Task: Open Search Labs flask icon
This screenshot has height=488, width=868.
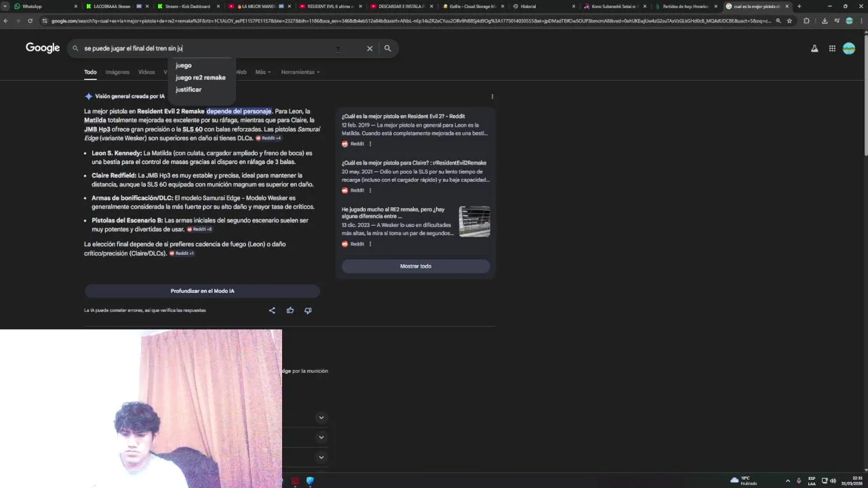Action: (x=814, y=48)
